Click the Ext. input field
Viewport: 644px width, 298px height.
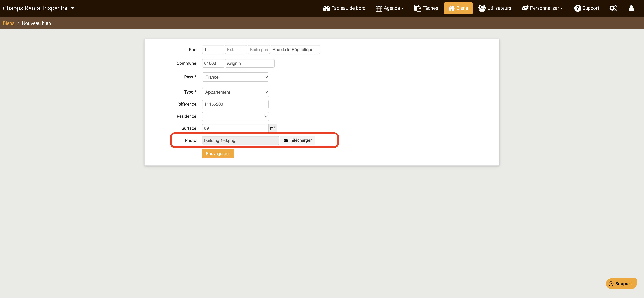coord(236,50)
